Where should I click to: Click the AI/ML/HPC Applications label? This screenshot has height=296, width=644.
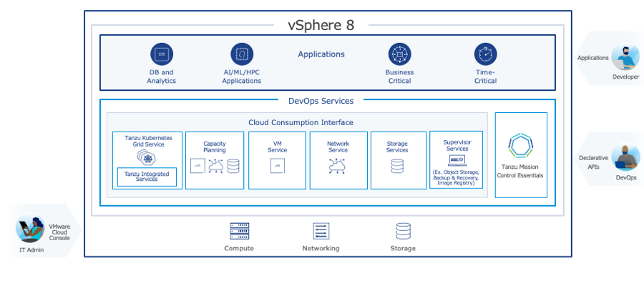click(242, 77)
